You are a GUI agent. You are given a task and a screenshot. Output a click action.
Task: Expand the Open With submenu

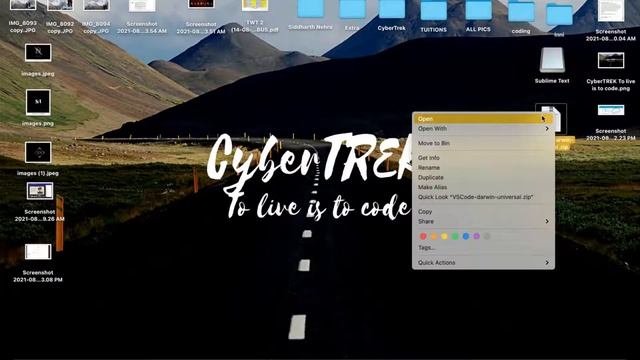483,129
